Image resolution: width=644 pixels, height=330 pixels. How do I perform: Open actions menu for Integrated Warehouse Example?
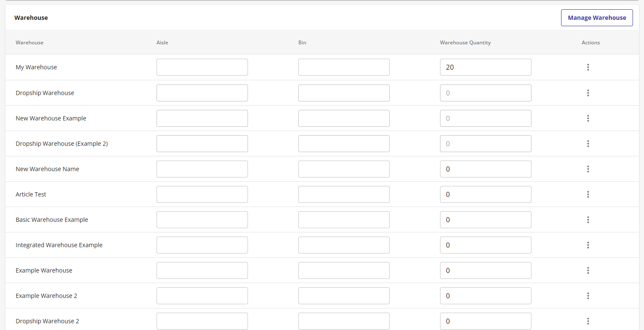click(x=588, y=245)
